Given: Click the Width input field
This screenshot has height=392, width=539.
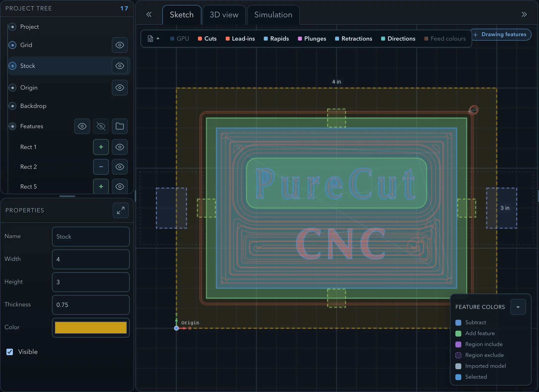Looking at the screenshot, I should [91, 259].
